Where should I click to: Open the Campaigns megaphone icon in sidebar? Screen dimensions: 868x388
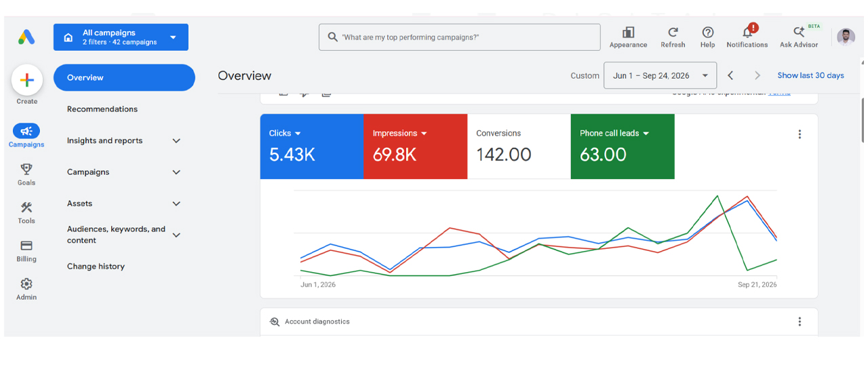pos(26,131)
